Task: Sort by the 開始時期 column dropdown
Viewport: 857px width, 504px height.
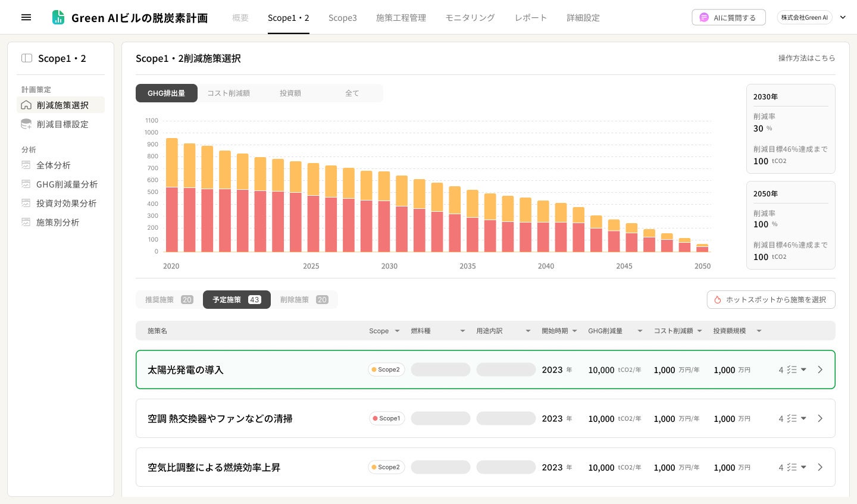Action: [x=574, y=331]
